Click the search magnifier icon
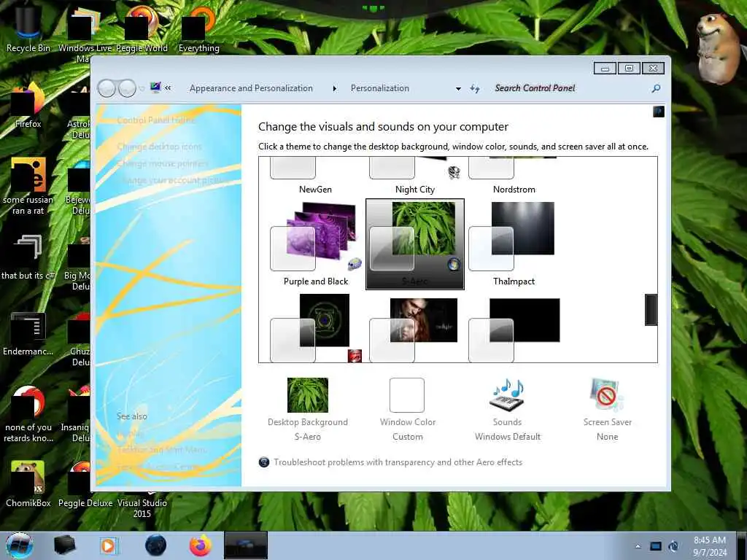The image size is (747, 560). pos(656,88)
